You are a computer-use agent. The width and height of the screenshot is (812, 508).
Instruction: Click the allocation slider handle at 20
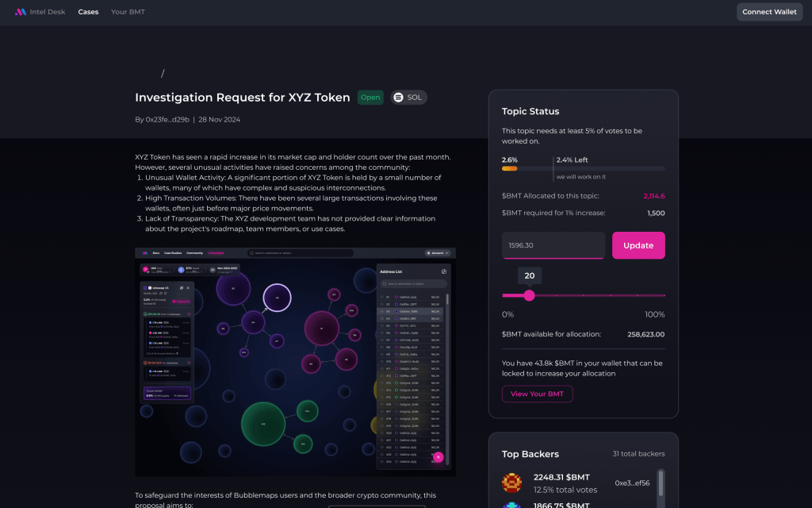[x=529, y=295]
